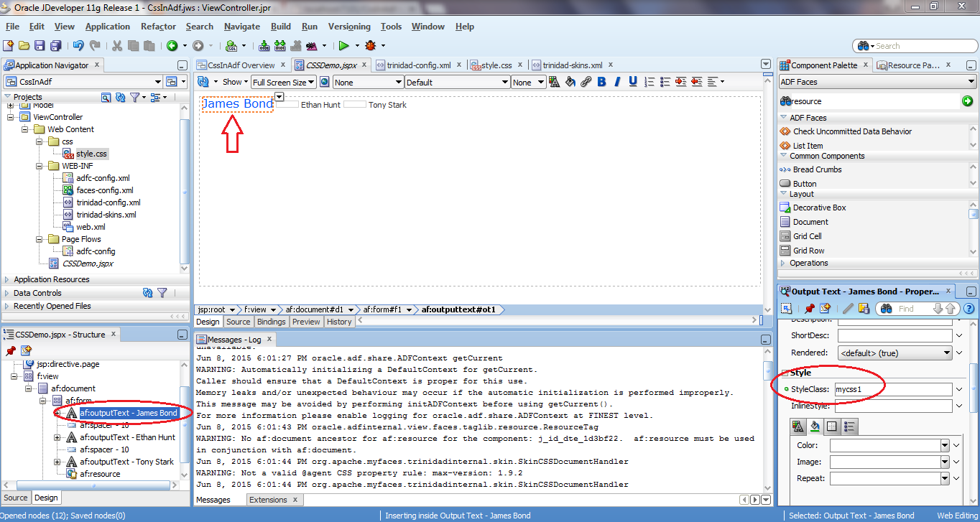Image resolution: width=980 pixels, height=522 pixels.
Task: Open the Refactor menu
Action: (x=158, y=27)
